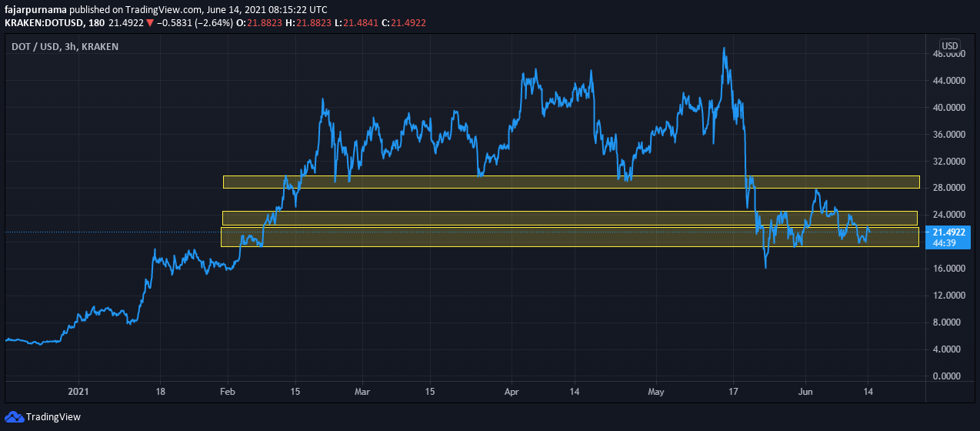The width and height of the screenshot is (980, 431).
Task: Select the middle yellow zone rectangle near 23–24
Action: (570, 218)
